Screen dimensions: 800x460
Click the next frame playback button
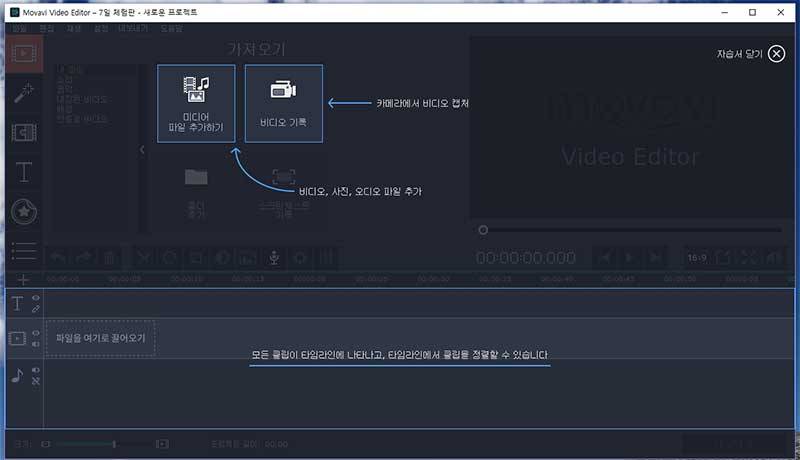[655, 258]
